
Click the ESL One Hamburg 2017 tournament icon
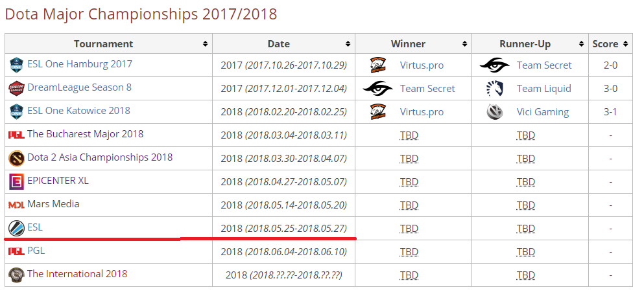coord(16,65)
